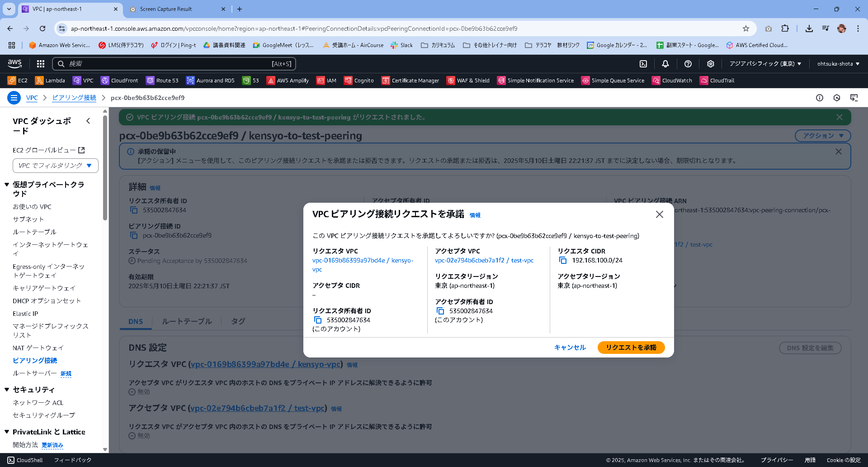Copy the peering connection ID pcx-0be9b63b62cce9ef9
The width and height of the screenshot is (868, 467).
[x=133, y=235]
